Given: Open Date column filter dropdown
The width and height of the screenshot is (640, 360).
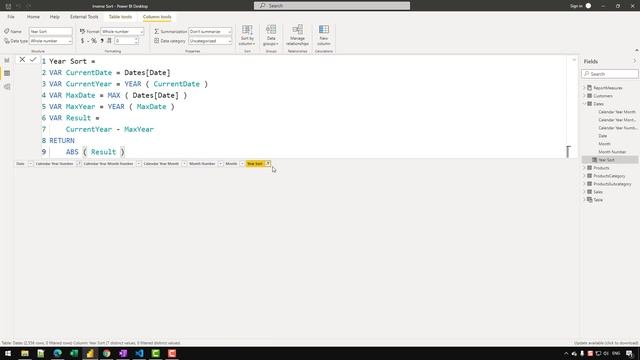Looking at the screenshot, I should 31,164.
